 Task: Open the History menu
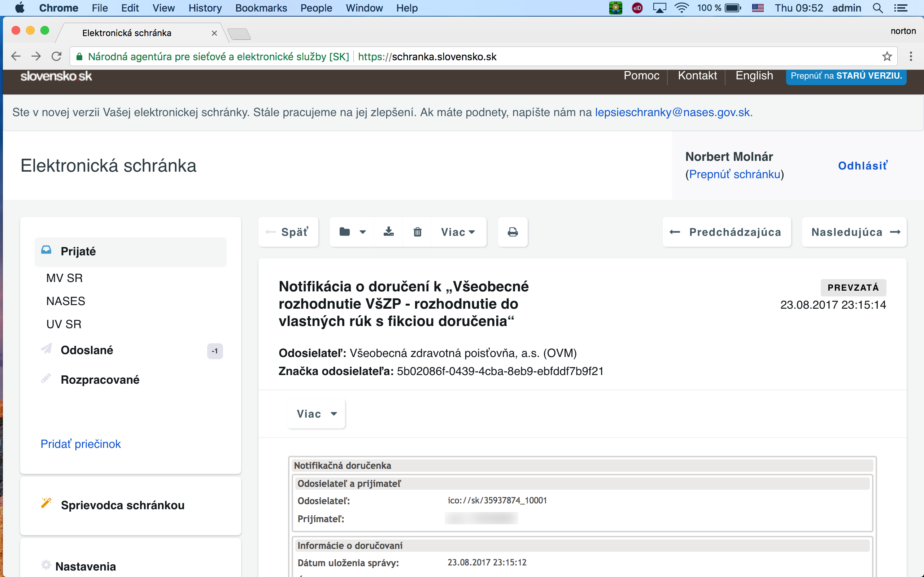[x=205, y=8]
